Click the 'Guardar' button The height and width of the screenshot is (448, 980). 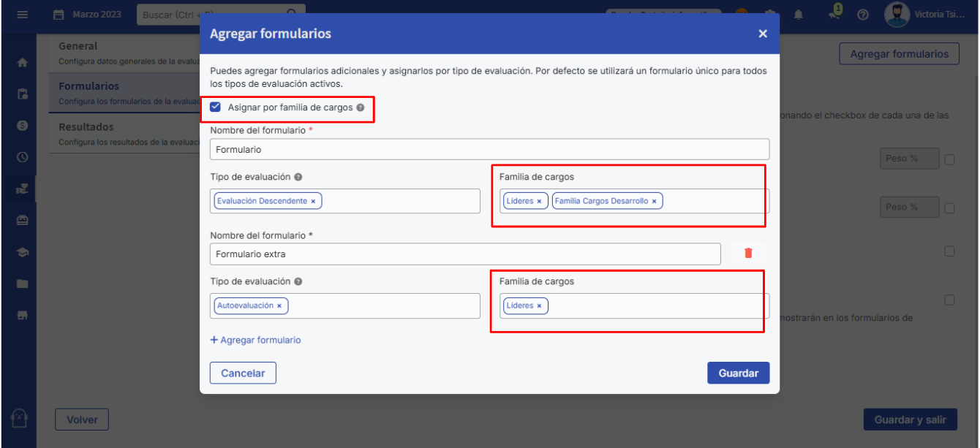coord(738,373)
